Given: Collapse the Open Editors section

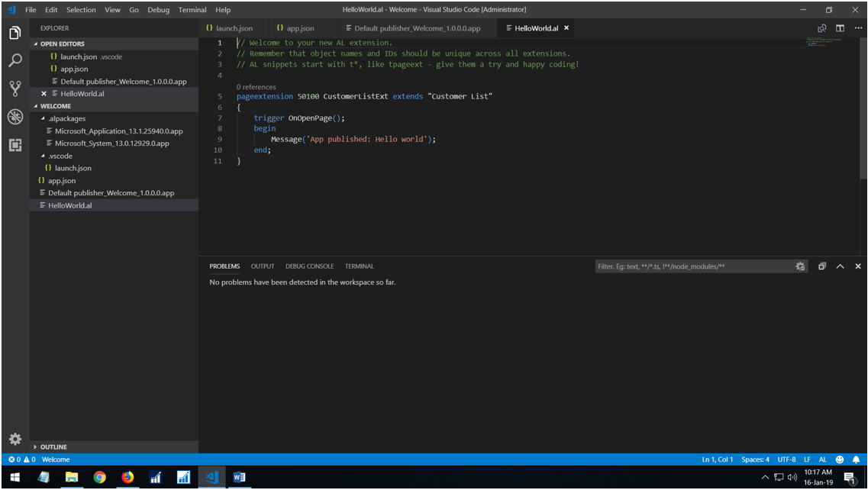Looking at the screenshot, I should pyautogui.click(x=114, y=44).
